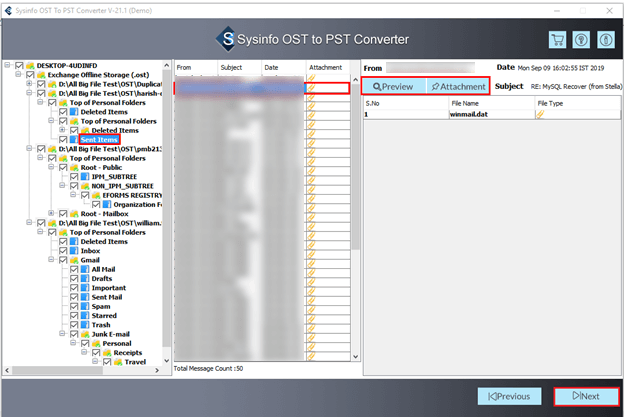Screen dimensions: 624x420
Task: Click the File Name column header
Action: (x=491, y=104)
